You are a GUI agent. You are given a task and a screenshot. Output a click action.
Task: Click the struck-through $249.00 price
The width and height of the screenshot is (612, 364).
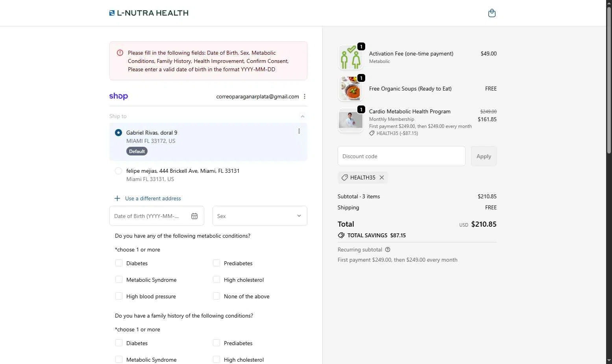488,112
